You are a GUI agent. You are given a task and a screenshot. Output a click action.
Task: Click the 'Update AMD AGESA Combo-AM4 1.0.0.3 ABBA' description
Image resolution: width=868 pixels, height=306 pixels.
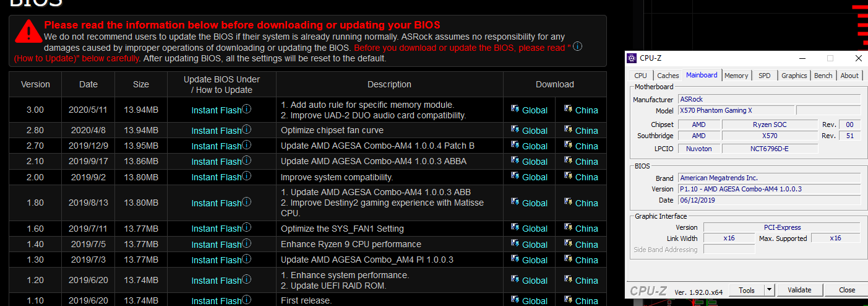click(373, 161)
